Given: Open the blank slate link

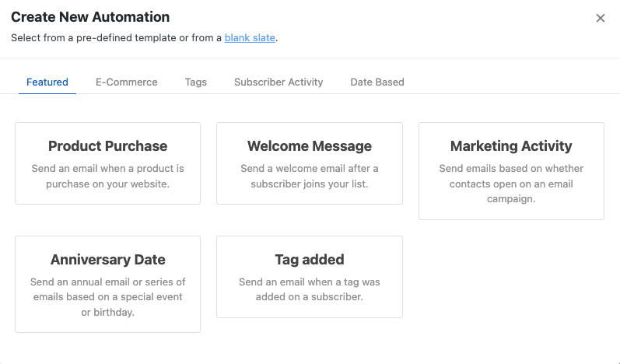Looking at the screenshot, I should 250,37.
